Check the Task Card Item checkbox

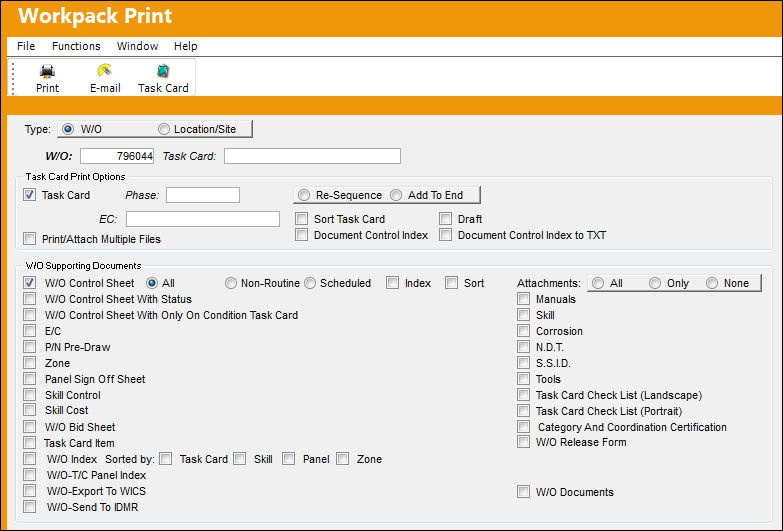click(x=29, y=443)
